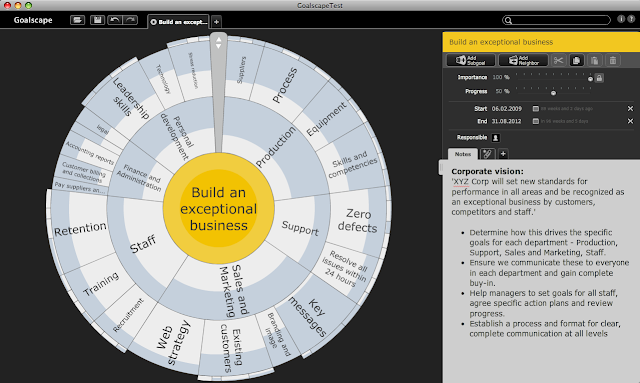The height and width of the screenshot is (383, 640).
Task: Select the Recruitment subgoal
Action: coord(128,315)
